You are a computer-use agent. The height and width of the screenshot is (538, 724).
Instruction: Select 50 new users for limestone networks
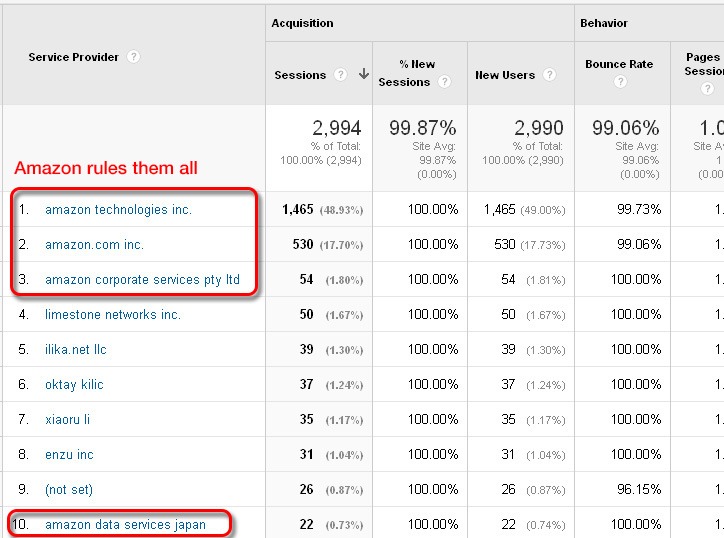click(x=508, y=314)
